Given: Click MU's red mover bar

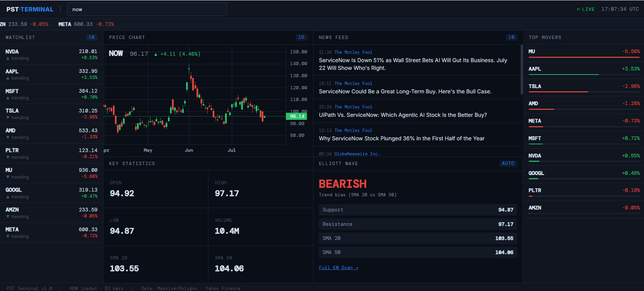Looking at the screenshot, I should (x=584, y=57).
